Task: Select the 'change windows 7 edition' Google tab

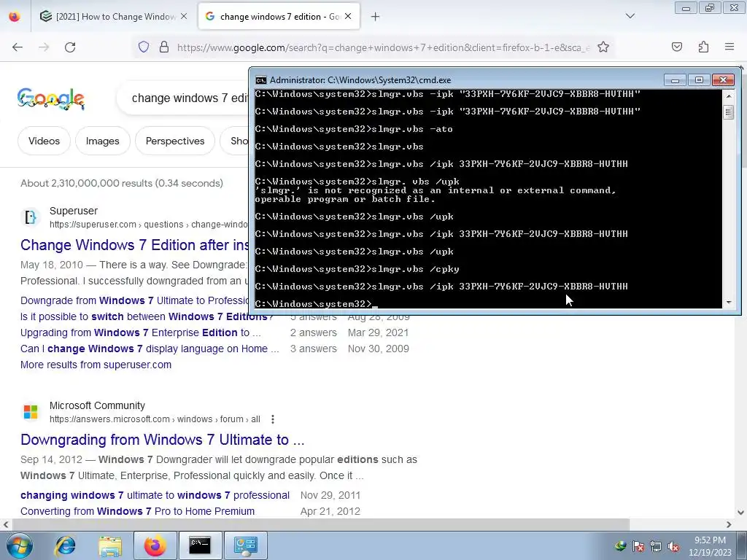Action: [x=279, y=16]
